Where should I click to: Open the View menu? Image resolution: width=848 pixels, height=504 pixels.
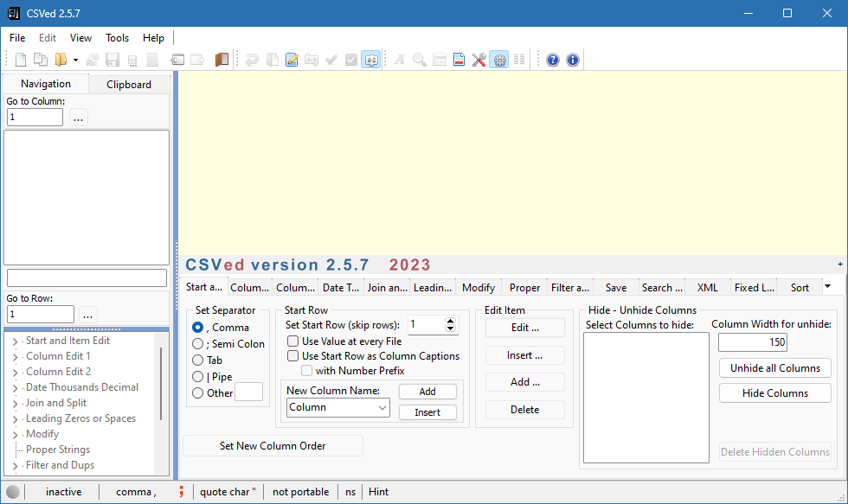coord(80,38)
